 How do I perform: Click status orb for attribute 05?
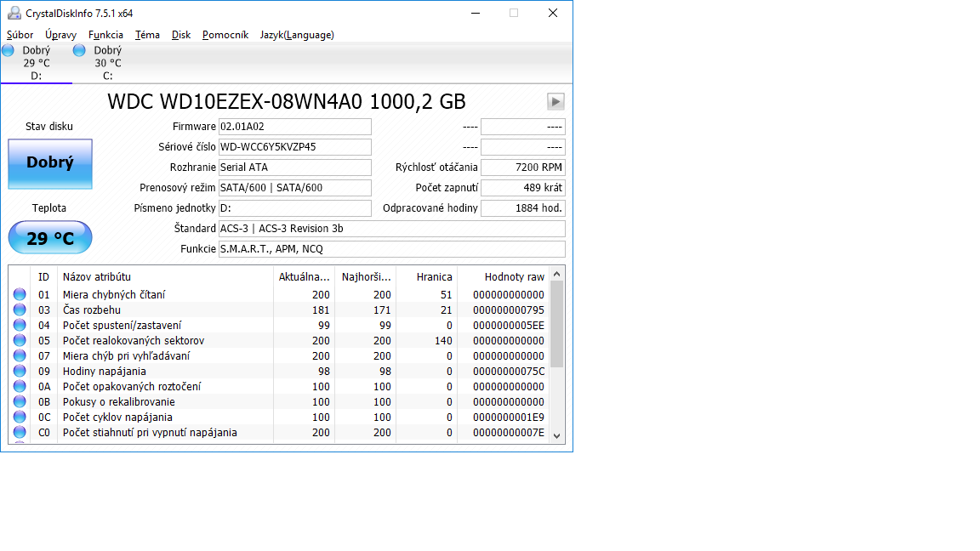tap(20, 340)
